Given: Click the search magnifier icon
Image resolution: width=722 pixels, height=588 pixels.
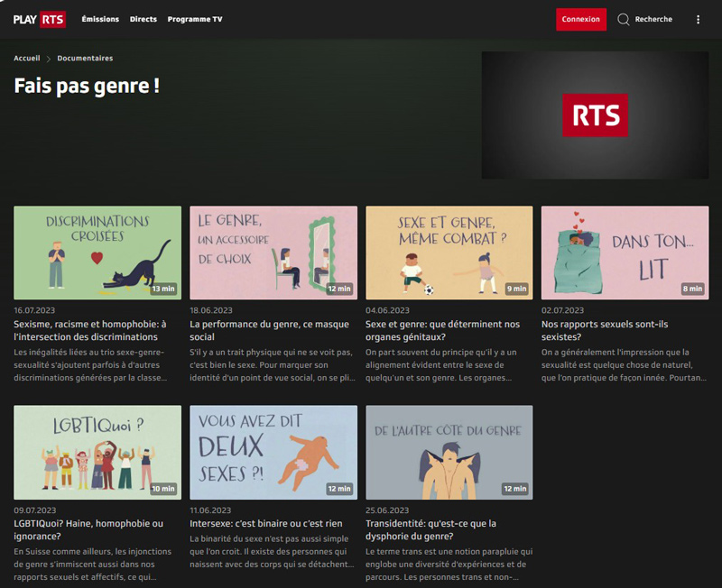Looking at the screenshot, I should click(x=623, y=19).
